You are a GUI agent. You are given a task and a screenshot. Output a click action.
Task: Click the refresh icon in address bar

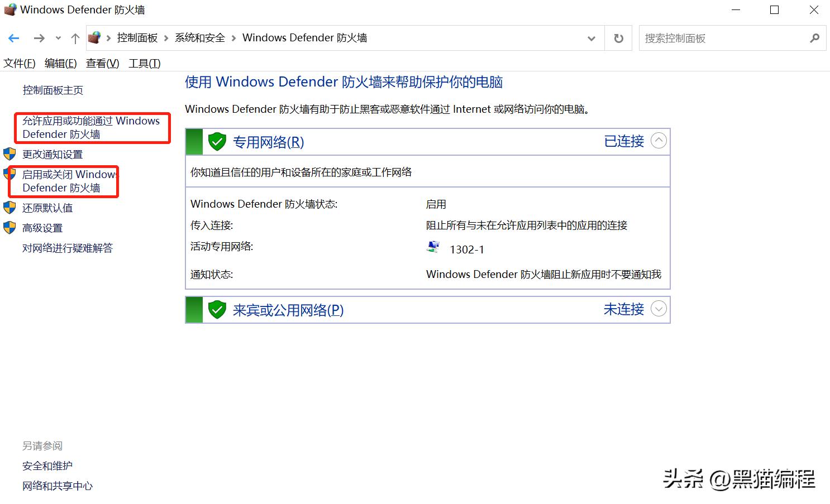click(618, 38)
